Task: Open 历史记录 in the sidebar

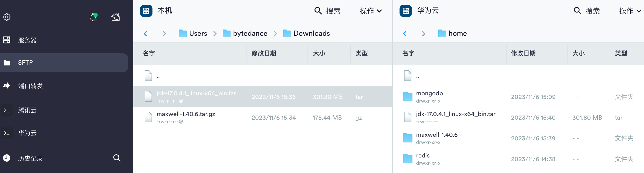Action: 30,158
